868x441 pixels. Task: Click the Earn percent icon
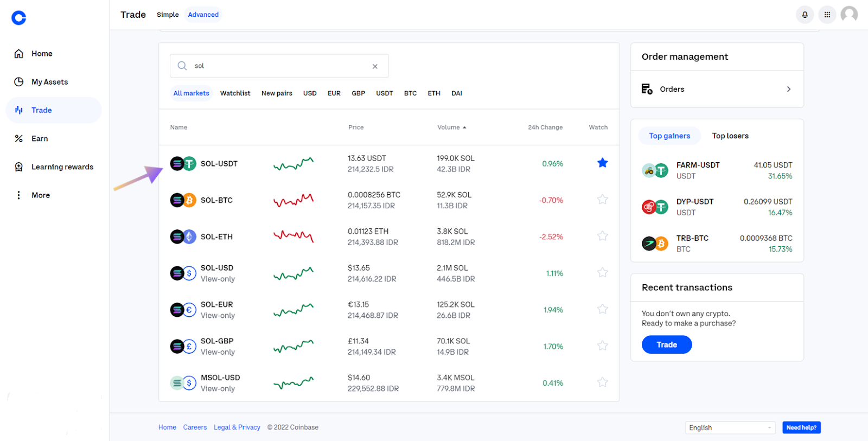pos(19,139)
